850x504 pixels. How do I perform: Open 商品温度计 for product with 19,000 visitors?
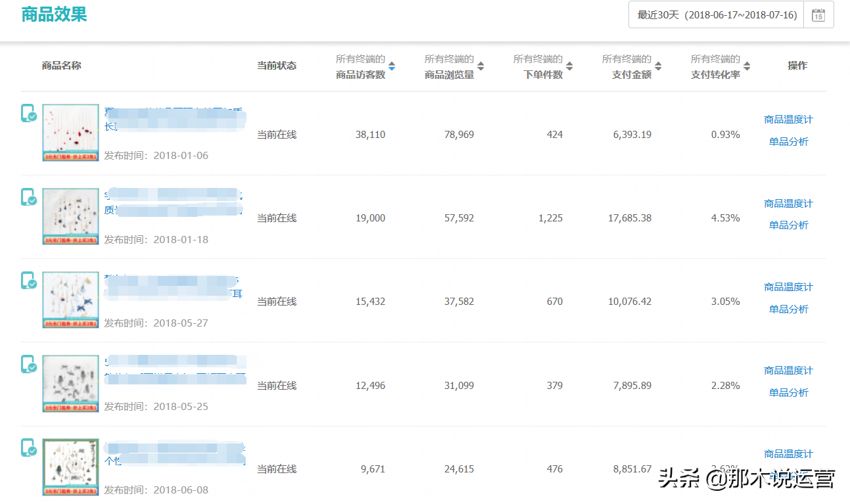pyautogui.click(x=788, y=203)
